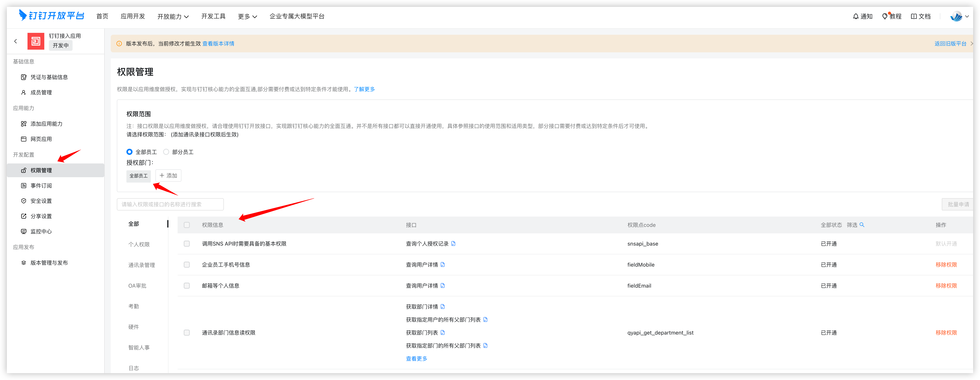
Task: Select the 智能人事 category tab
Action: (x=139, y=347)
